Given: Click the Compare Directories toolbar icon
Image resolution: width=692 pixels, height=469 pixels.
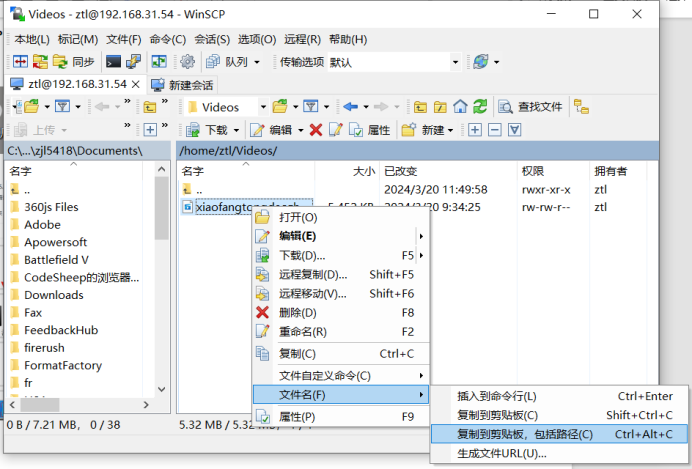Looking at the screenshot, I should point(20,62).
